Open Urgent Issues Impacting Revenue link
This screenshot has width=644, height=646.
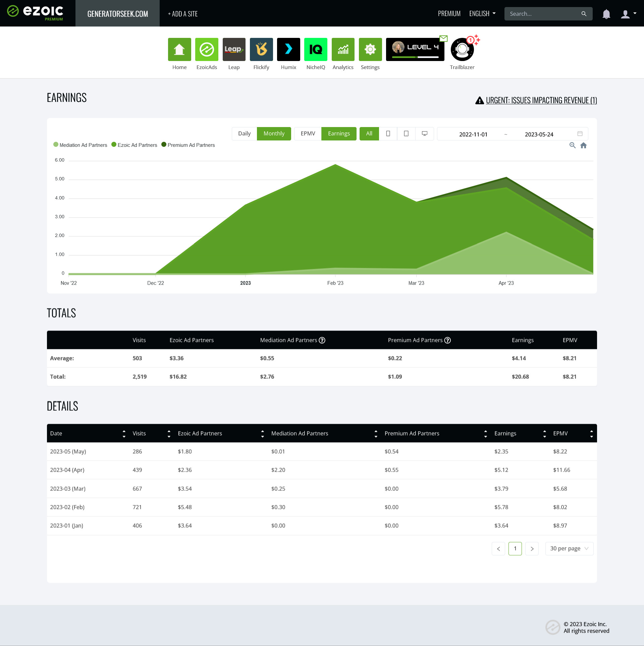541,100
